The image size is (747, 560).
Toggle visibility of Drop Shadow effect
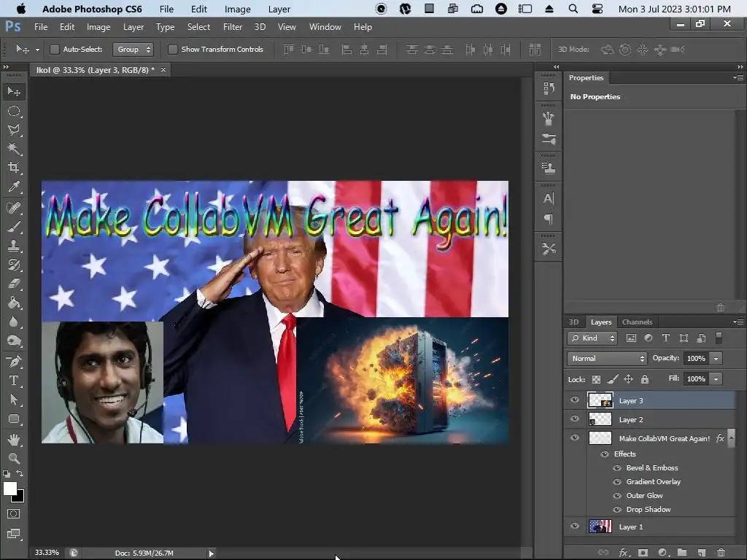tap(617, 510)
